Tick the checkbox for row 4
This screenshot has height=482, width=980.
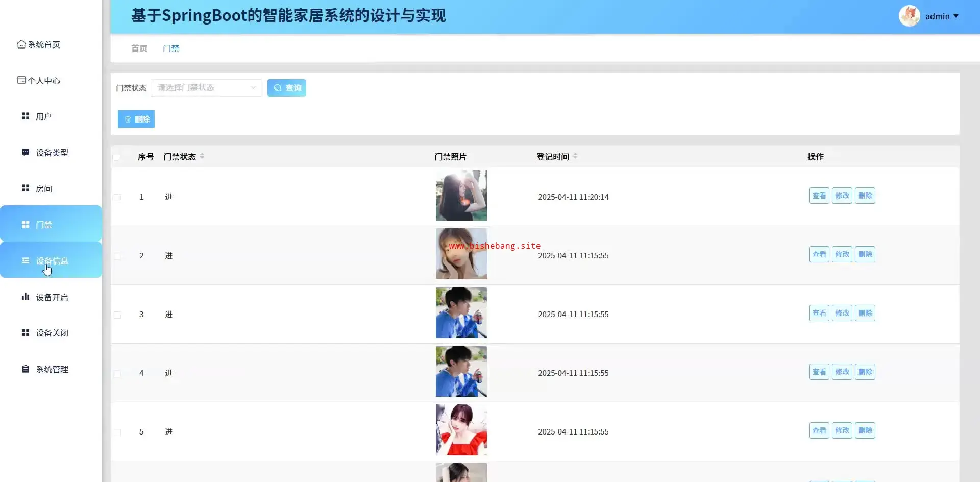(x=117, y=373)
